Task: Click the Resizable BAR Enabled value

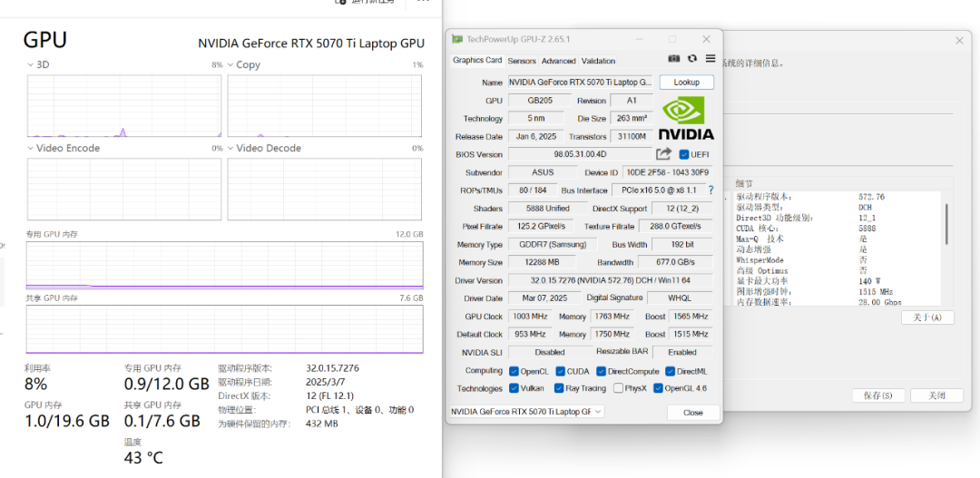Action: click(x=682, y=352)
